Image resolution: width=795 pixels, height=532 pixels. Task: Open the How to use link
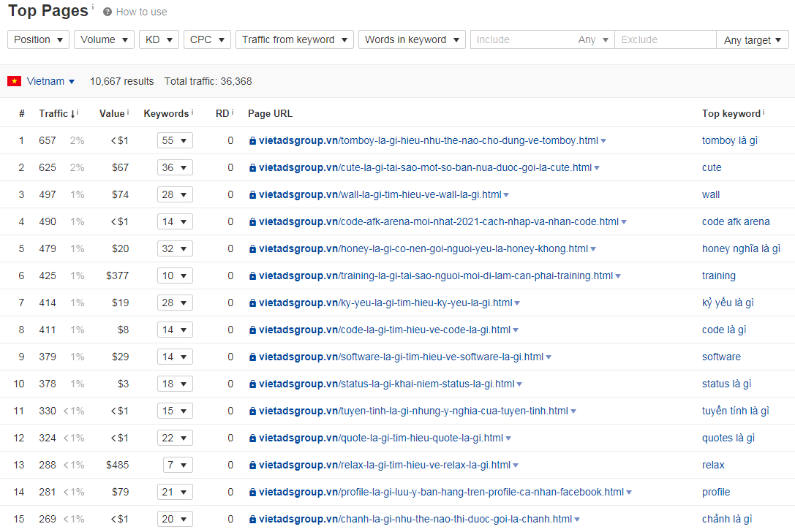click(141, 12)
